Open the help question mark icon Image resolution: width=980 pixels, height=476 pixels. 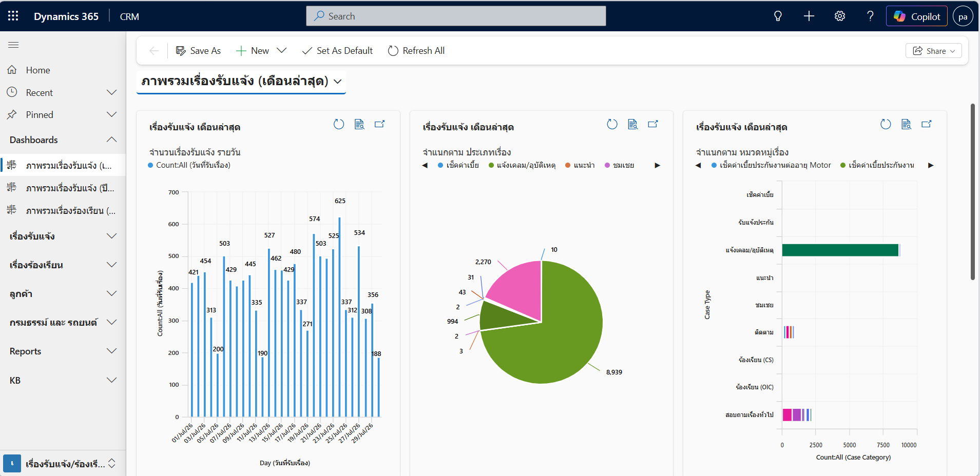(870, 16)
